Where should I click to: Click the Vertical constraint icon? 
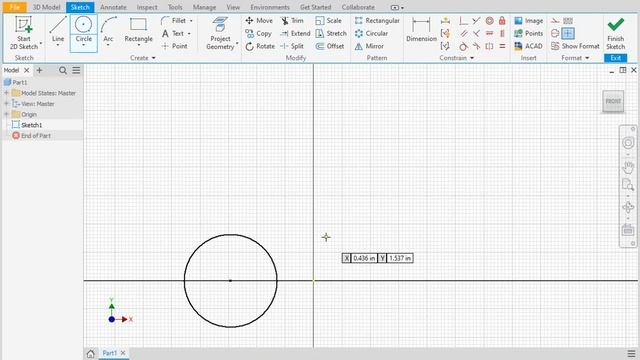coord(502,33)
